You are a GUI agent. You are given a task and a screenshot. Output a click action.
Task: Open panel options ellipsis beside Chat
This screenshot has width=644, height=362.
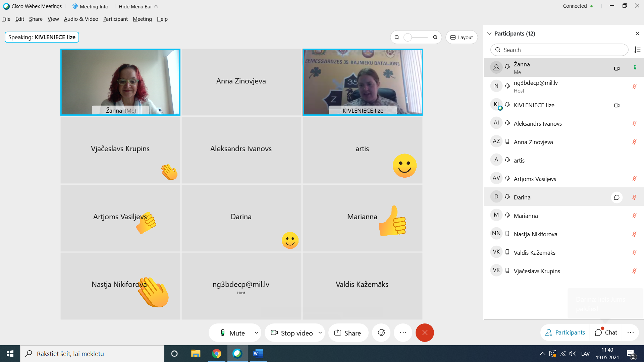point(630,333)
